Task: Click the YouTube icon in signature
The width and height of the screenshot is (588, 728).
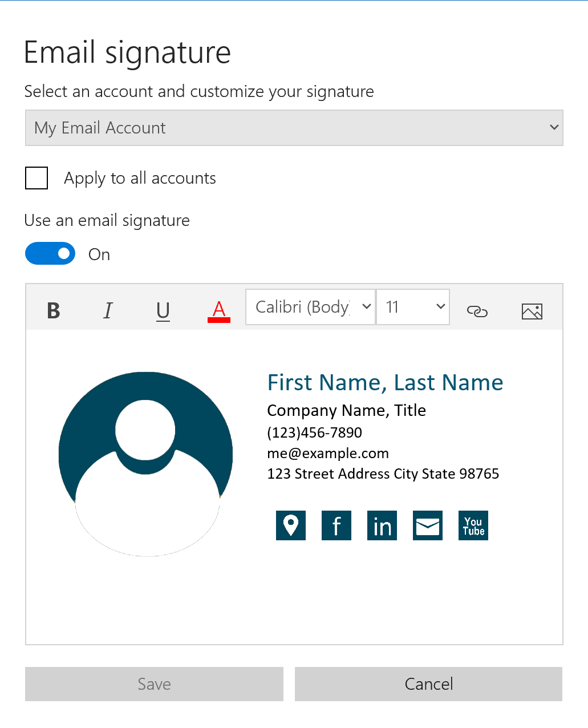Action: point(473,525)
